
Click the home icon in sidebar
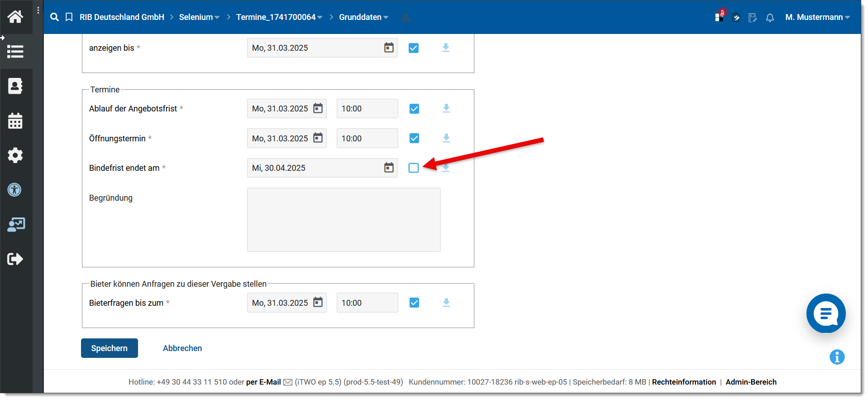click(x=15, y=17)
